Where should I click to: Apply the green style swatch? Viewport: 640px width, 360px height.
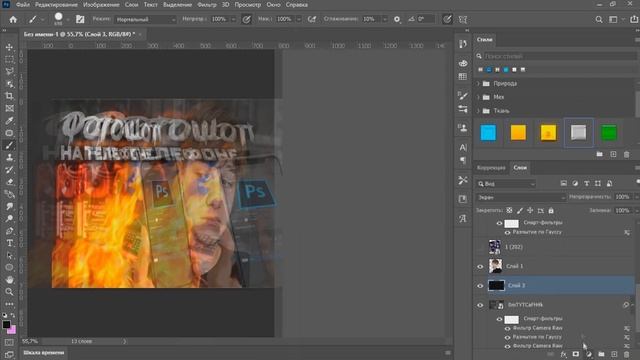[x=609, y=133]
